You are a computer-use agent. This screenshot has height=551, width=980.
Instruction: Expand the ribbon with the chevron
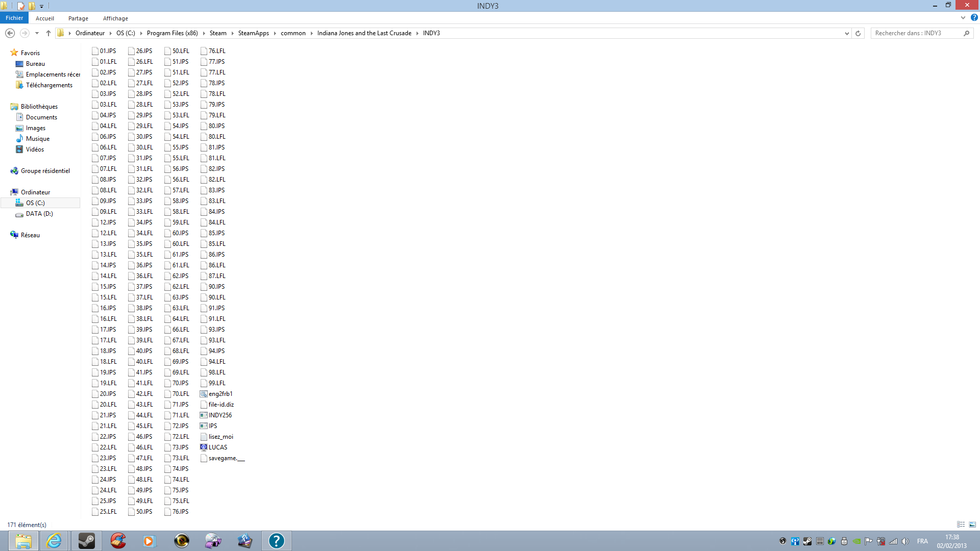coord(963,17)
